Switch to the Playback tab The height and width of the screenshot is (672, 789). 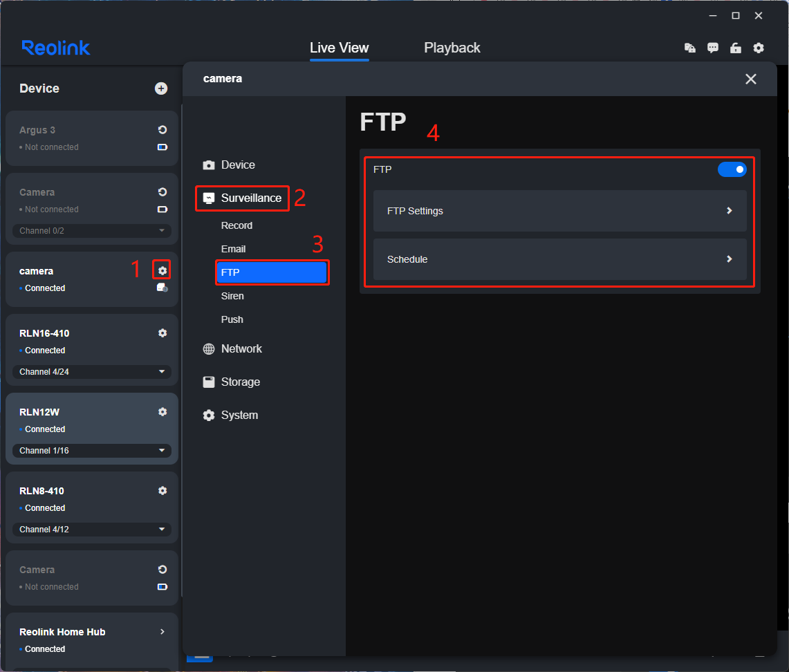click(x=452, y=48)
